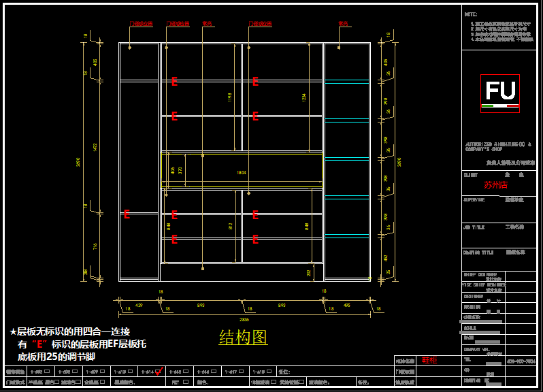
Task: Select the 429 width dimension at bottom
Action: point(139,306)
